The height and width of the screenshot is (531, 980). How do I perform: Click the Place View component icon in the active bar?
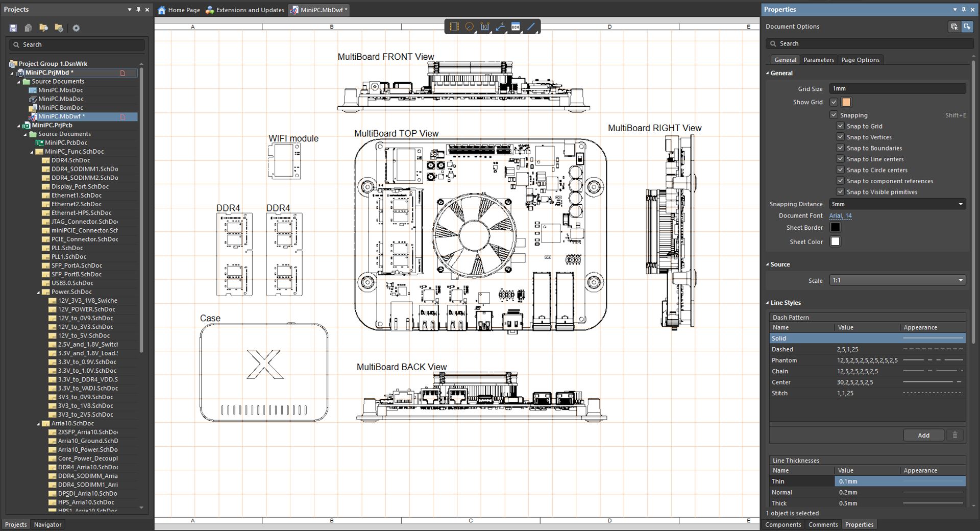[454, 27]
